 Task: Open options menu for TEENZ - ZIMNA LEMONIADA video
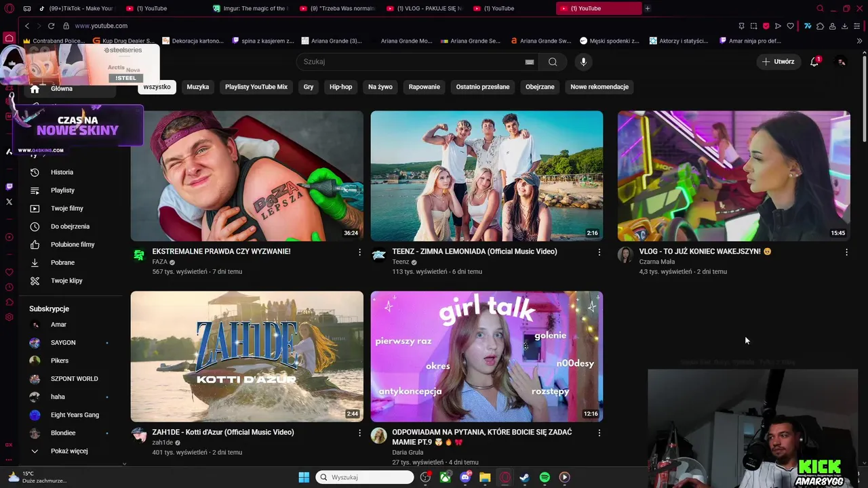(599, 252)
